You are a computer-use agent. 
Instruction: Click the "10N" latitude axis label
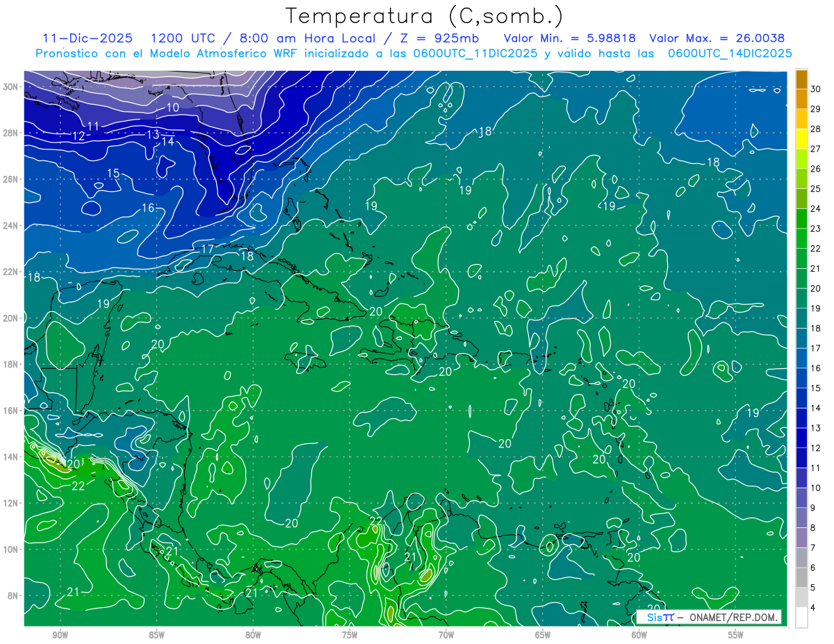pyautogui.click(x=11, y=550)
